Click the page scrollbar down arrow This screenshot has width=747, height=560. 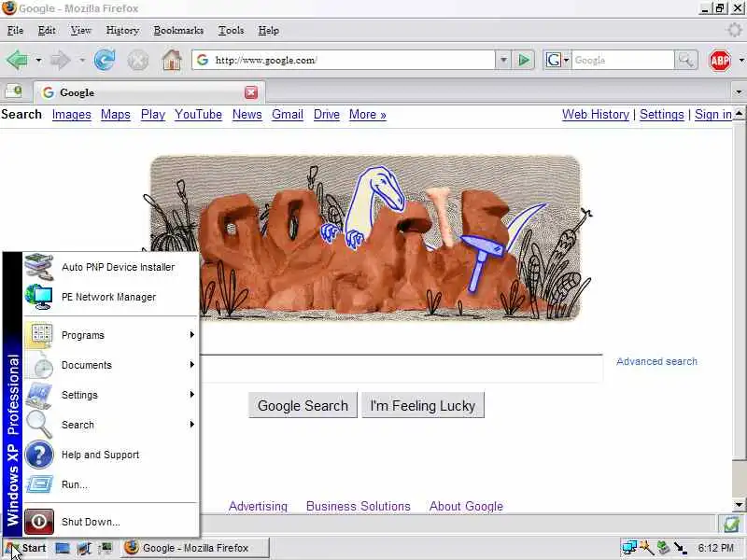coord(739,504)
